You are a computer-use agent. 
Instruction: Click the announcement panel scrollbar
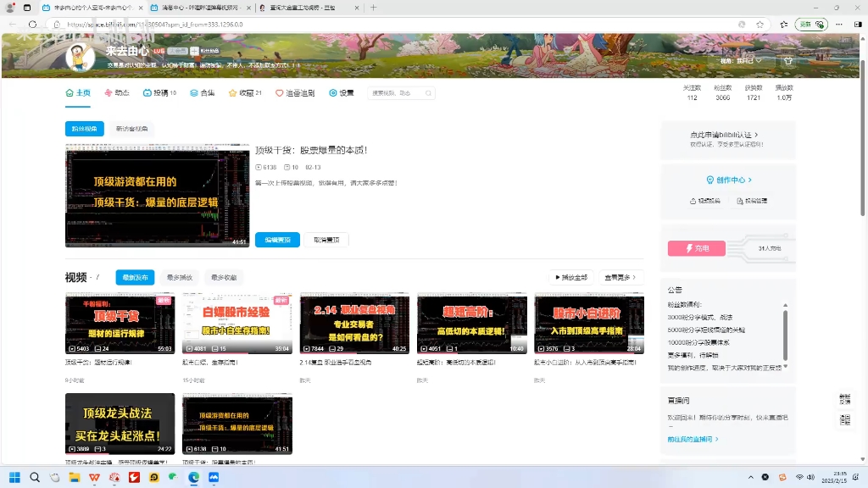coord(785,335)
